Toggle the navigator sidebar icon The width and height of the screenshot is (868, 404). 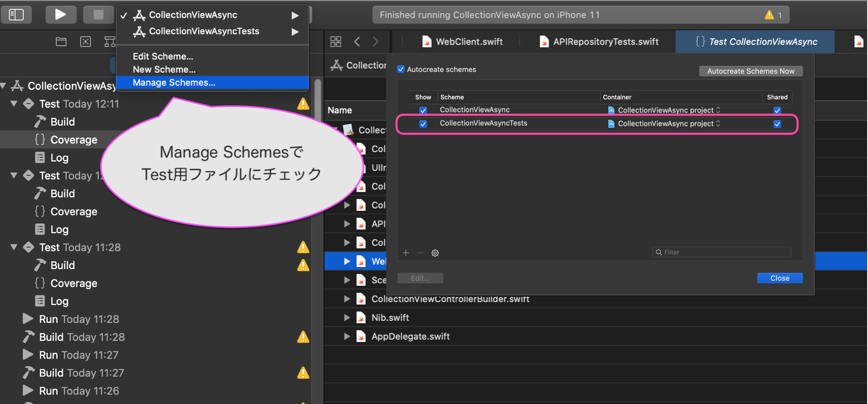coord(16,15)
